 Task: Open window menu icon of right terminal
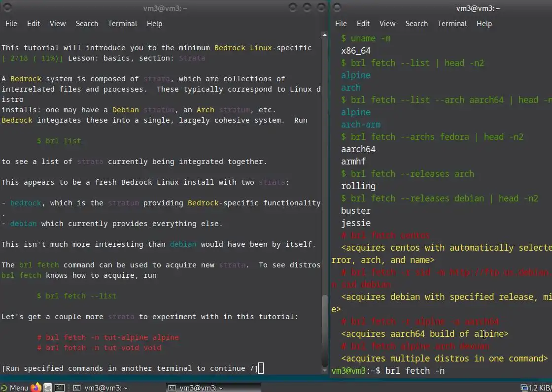coord(337,7)
